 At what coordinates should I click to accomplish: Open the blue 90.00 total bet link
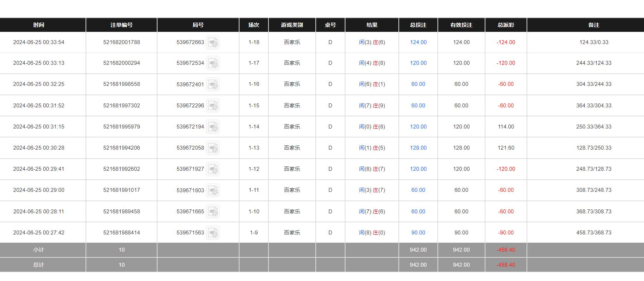pos(418,233)
